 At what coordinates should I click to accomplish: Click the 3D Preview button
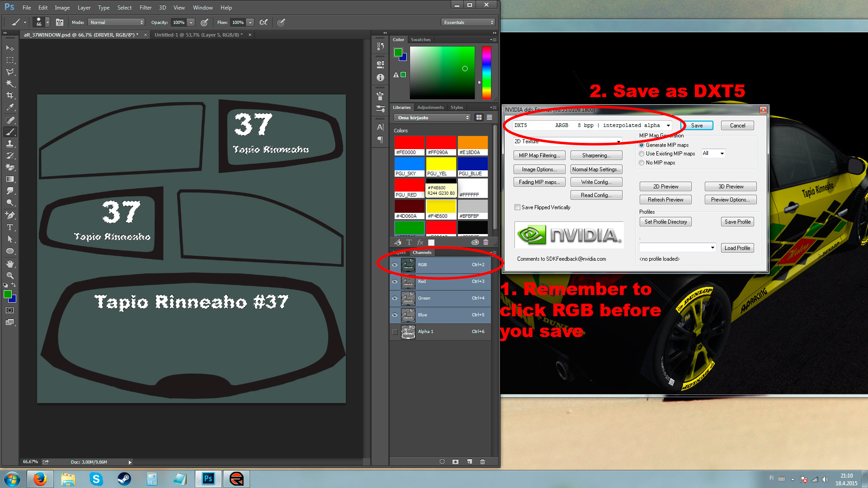(x=731, y=187)
